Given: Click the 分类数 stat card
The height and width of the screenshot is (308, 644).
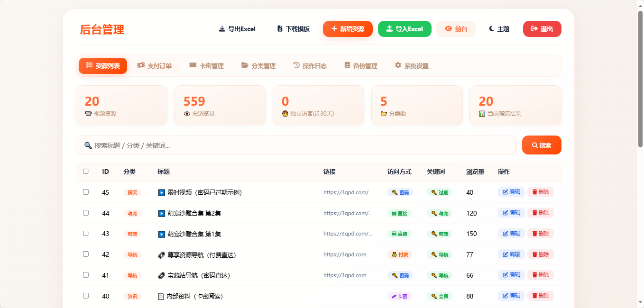Looking at the screenshot, I should 417,105.
